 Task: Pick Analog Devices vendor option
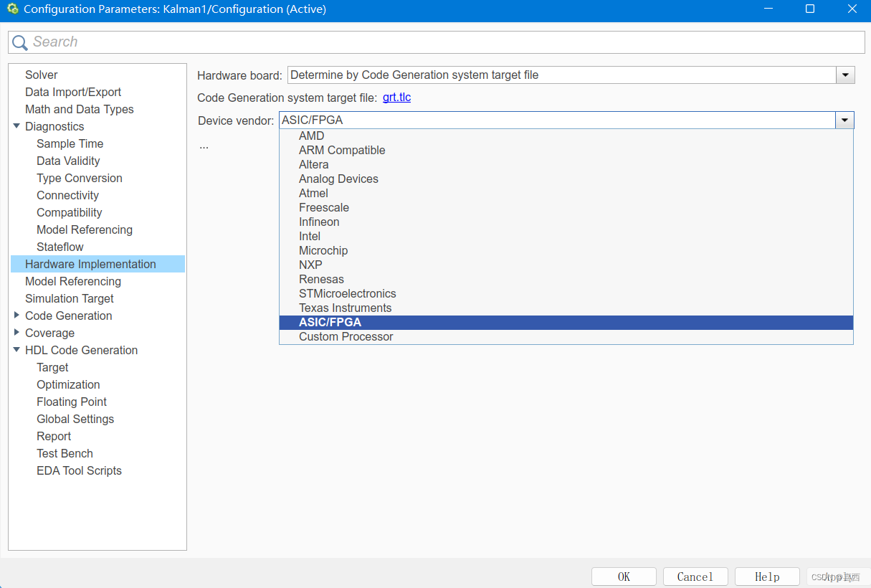click(x=566, y=179)
